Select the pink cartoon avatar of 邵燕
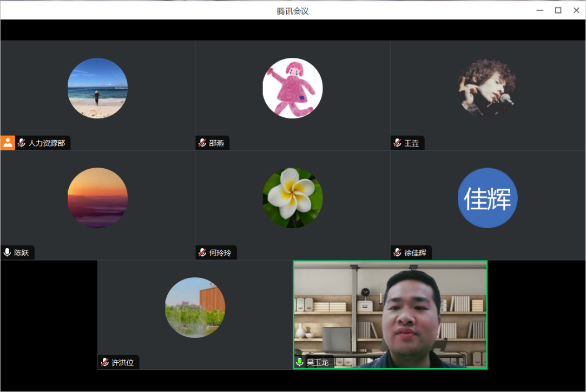This screenshot has height=392, width=586. 293,88
